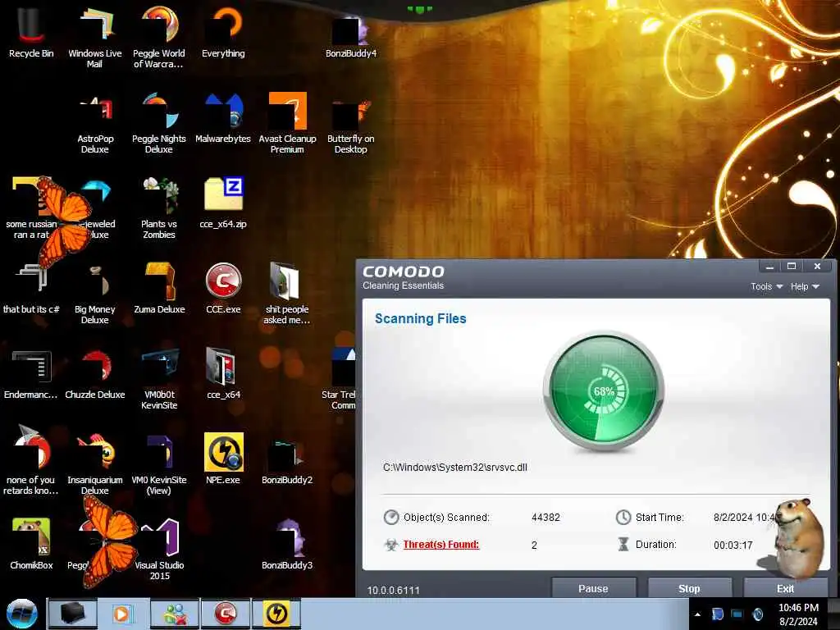Viewport: 840px width, 630px height.
Task: Click the Objects Scanned count 44382
Action: coord(546,518)
